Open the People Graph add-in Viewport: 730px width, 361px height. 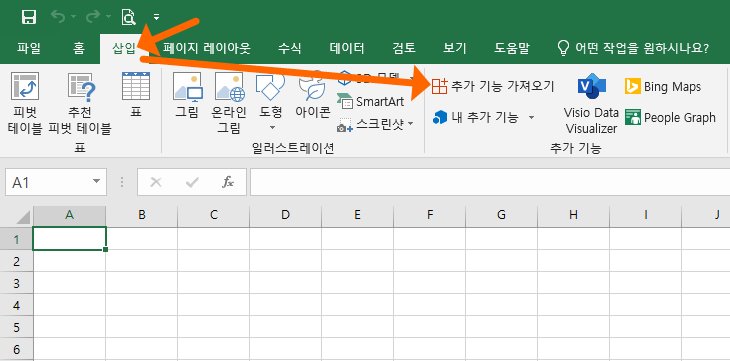point(670,117)
